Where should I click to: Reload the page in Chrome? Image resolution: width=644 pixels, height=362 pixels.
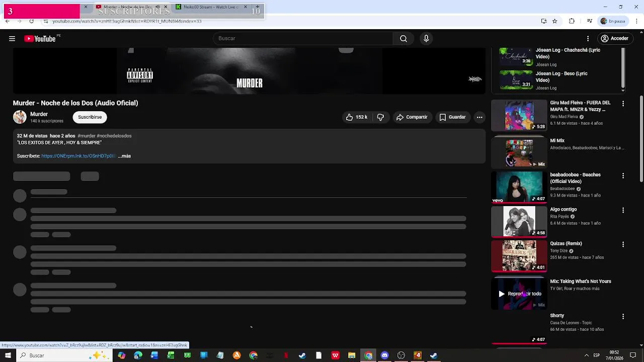31,21
